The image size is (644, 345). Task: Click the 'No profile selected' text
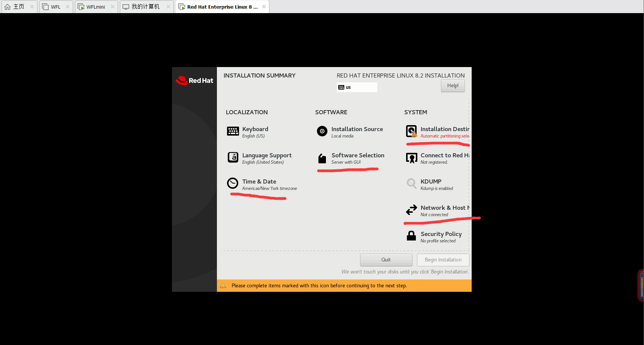[438, 241]
